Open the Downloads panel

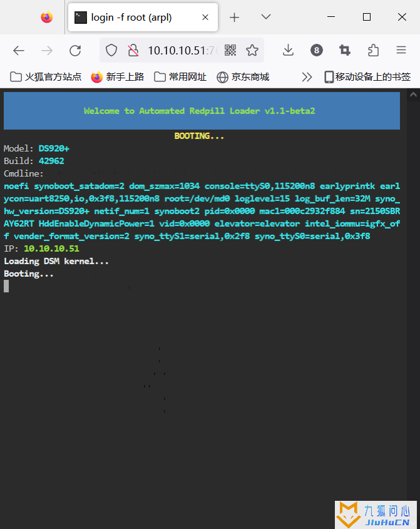pos(288,50)
